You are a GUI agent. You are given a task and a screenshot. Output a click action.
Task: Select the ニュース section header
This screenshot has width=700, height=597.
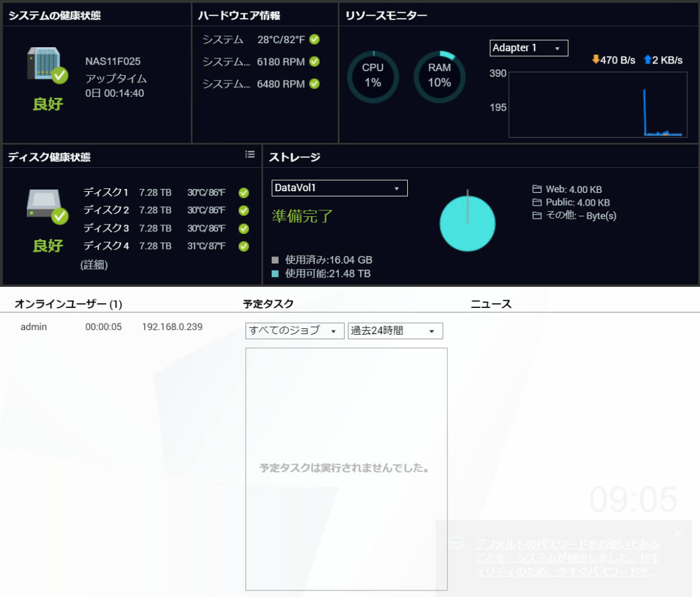coord(491,304)
